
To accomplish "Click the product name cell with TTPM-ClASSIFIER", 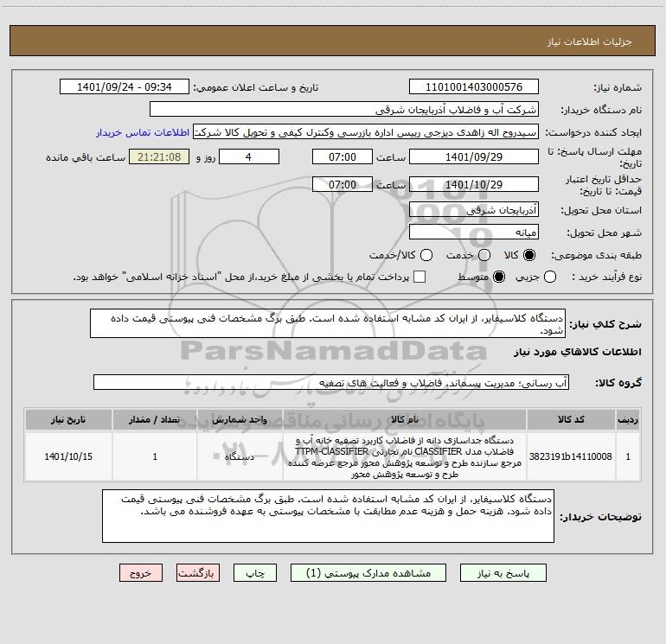I will (x=405, y=456).
